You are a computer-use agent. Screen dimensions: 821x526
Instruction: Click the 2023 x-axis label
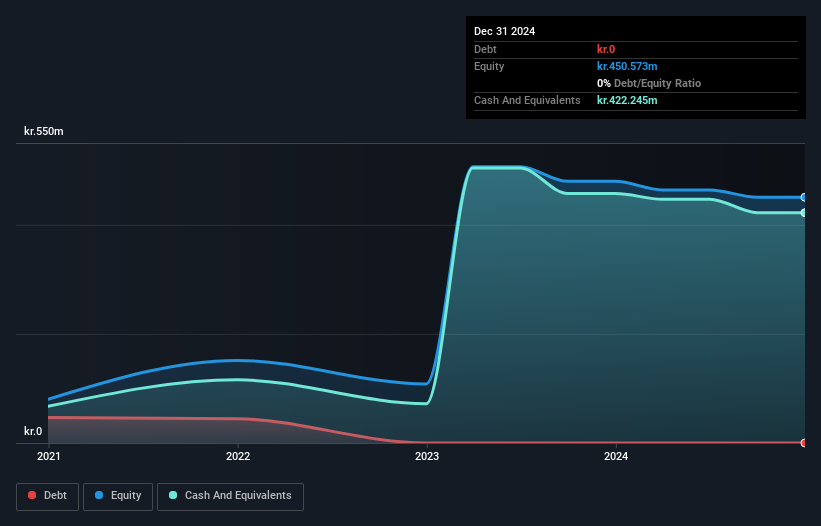[x=427, y=456]
